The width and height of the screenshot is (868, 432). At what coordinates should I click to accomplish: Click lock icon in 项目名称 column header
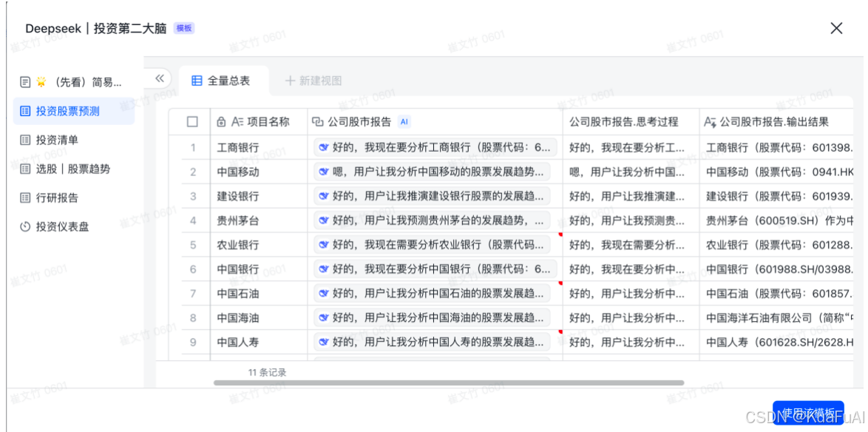point(220,122)
